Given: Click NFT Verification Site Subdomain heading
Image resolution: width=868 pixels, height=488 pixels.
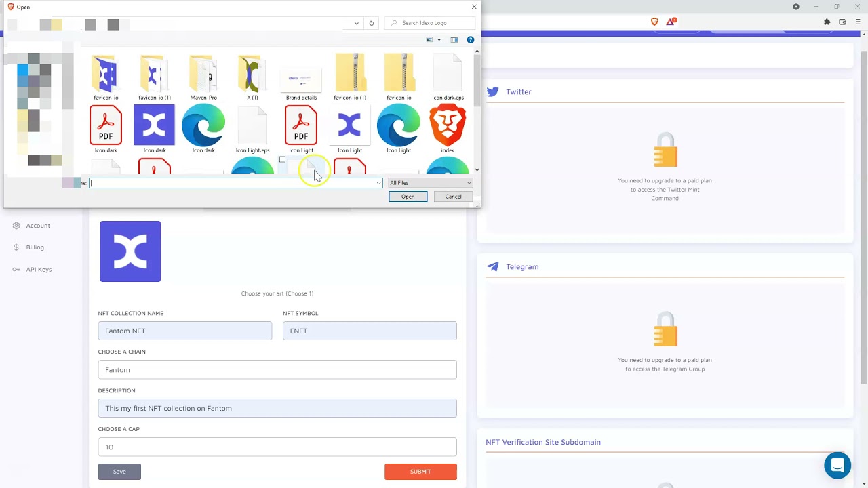Looking at the screenshot, I should pos(543,442).
